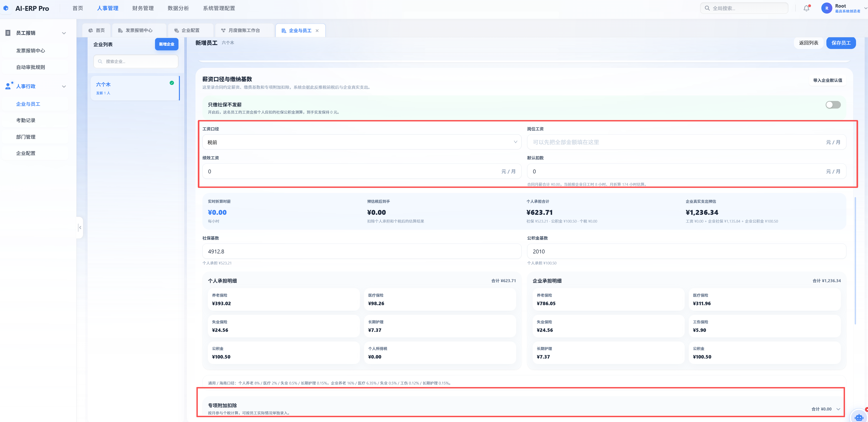868x422 pixels.
Task: Click the notification bell icon
Action: click(x=806, y=8)
